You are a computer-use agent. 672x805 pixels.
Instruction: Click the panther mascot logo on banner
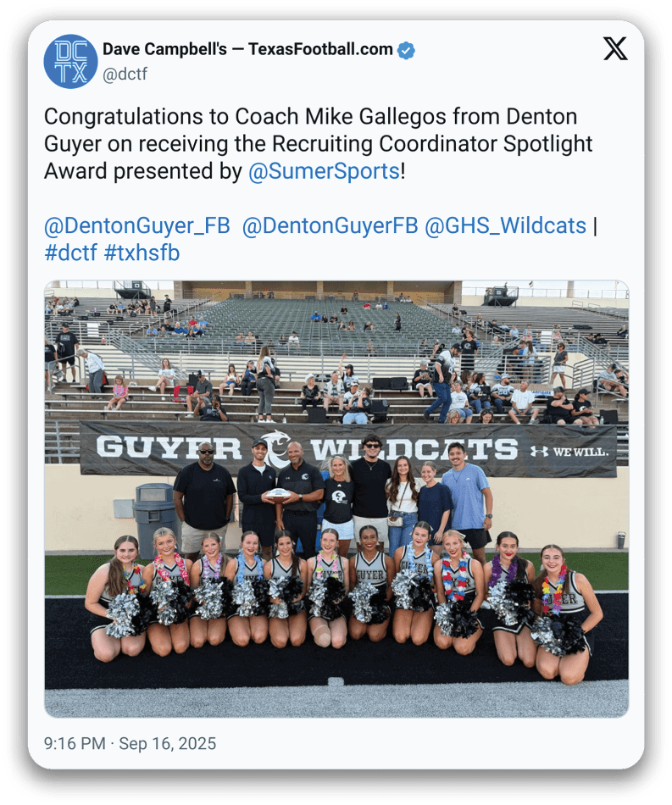point(275,447)
